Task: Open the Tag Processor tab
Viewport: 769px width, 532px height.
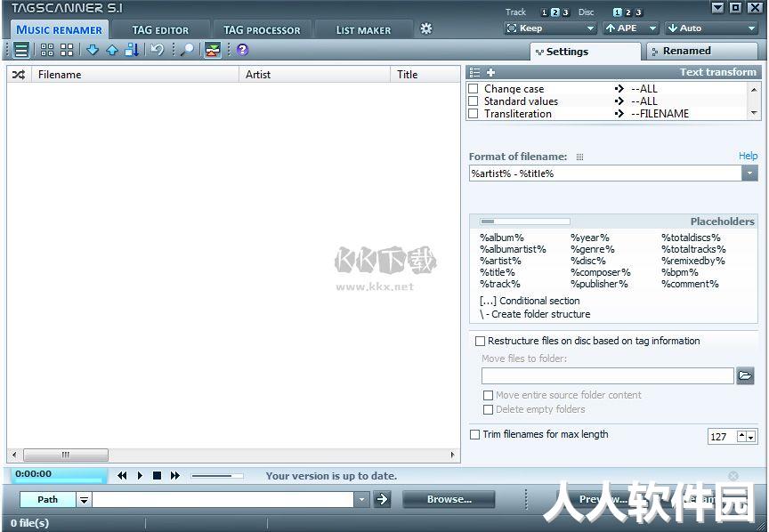Action: (x=262, y=30)
